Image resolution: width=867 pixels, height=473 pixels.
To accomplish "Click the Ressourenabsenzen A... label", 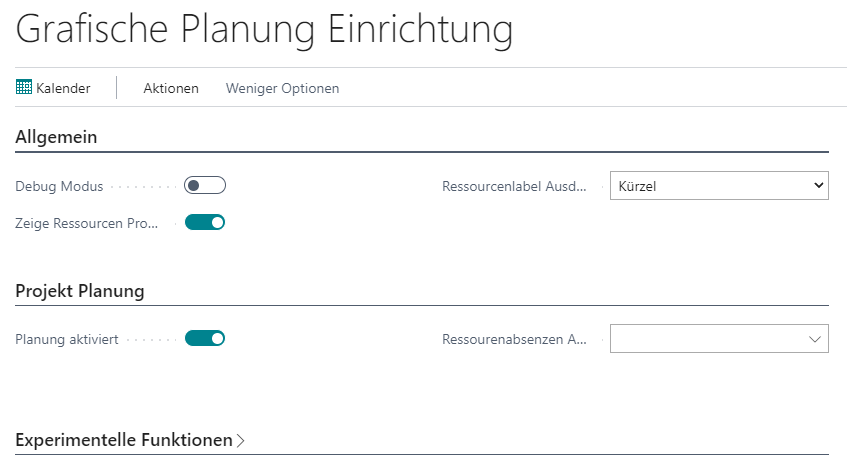I will pyautogui.click(x=514, y=339).
